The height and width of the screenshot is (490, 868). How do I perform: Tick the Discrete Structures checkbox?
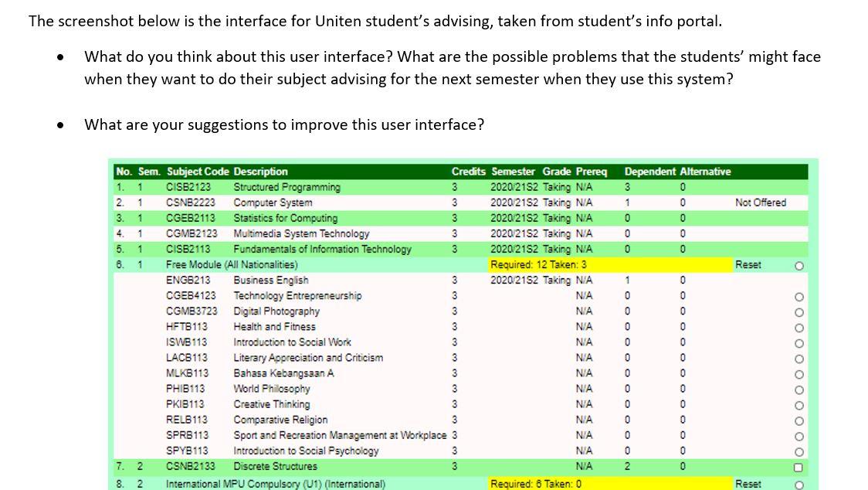[798, 468]
